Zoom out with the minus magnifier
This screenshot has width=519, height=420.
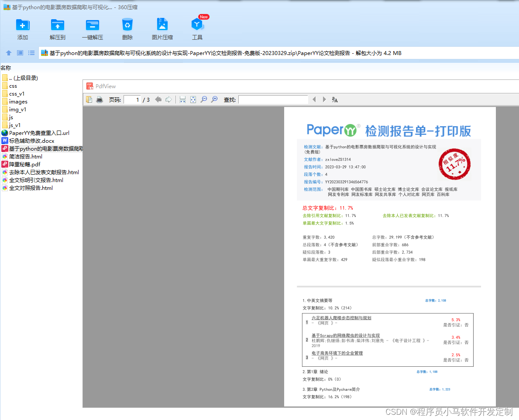click(x=204, y=100)
